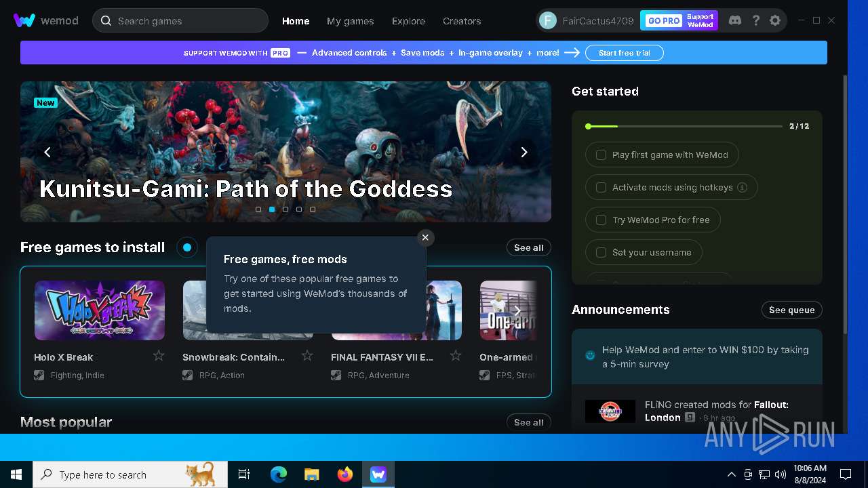
Task: Click Windows taskbar search box
Action: [130, 474]
